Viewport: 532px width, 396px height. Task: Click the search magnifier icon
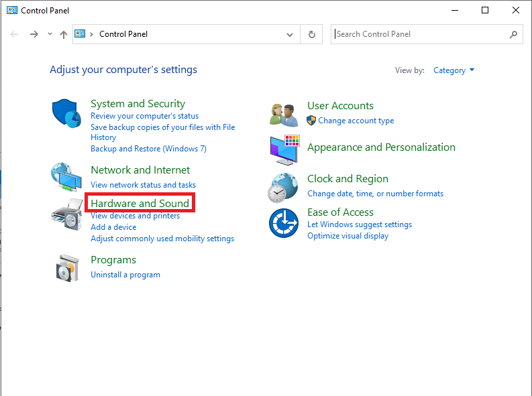[x=513, y=34]
